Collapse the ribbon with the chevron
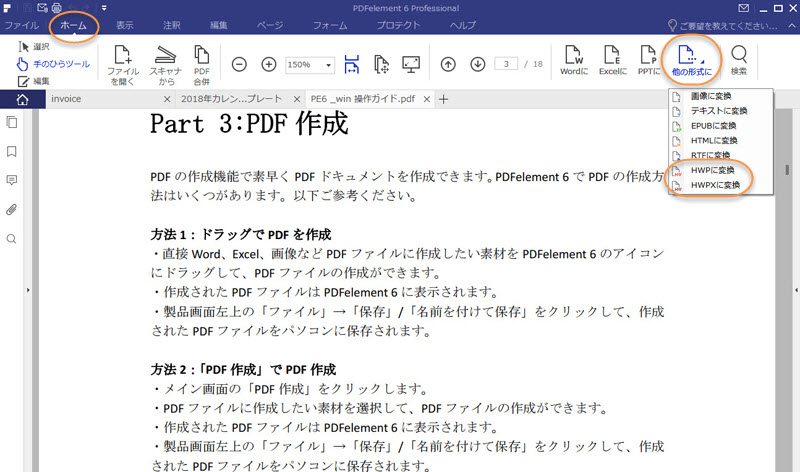 tap(792, 26)
